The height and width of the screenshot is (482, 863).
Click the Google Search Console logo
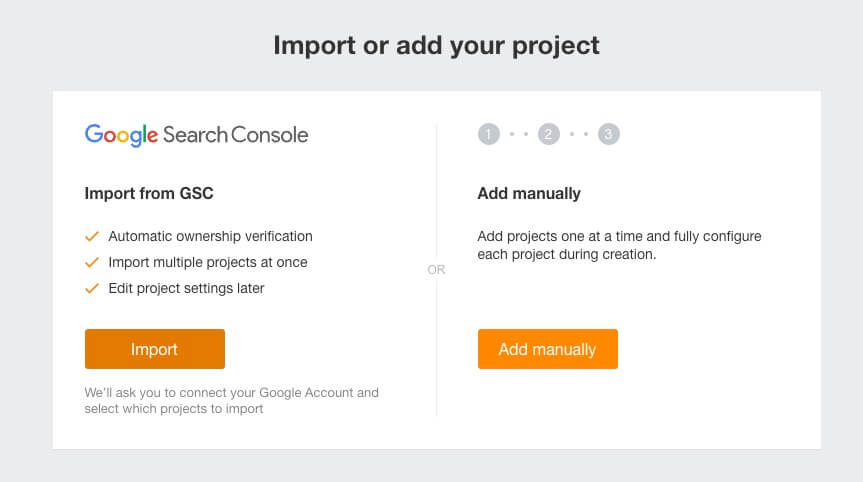click(x=196, y=135)
